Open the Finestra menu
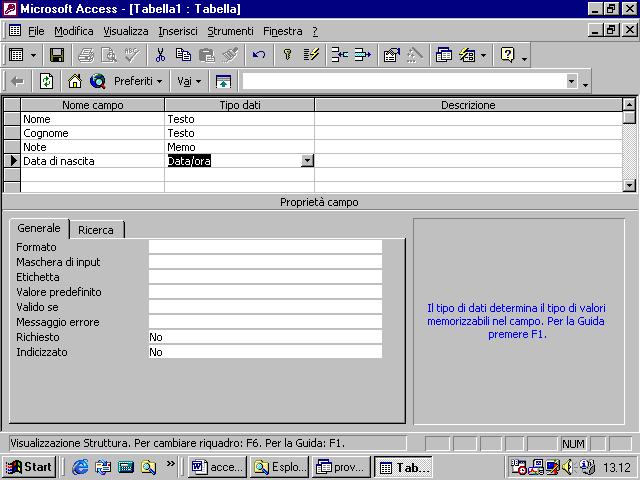The height and width of the screenshot is (480, 640). tap(283, 31)
